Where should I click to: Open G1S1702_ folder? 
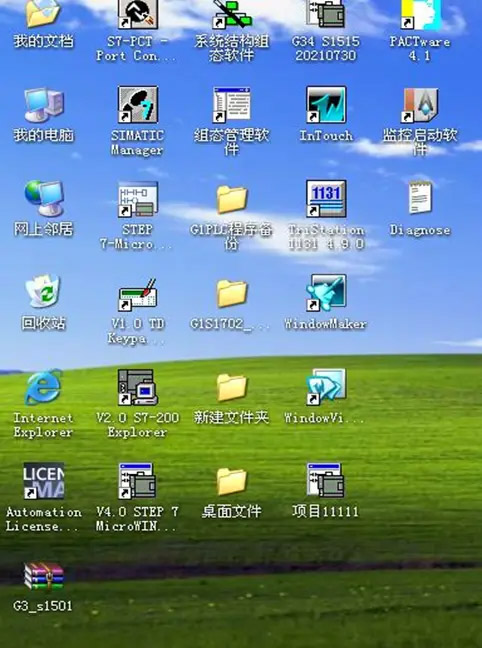[231, 293]
